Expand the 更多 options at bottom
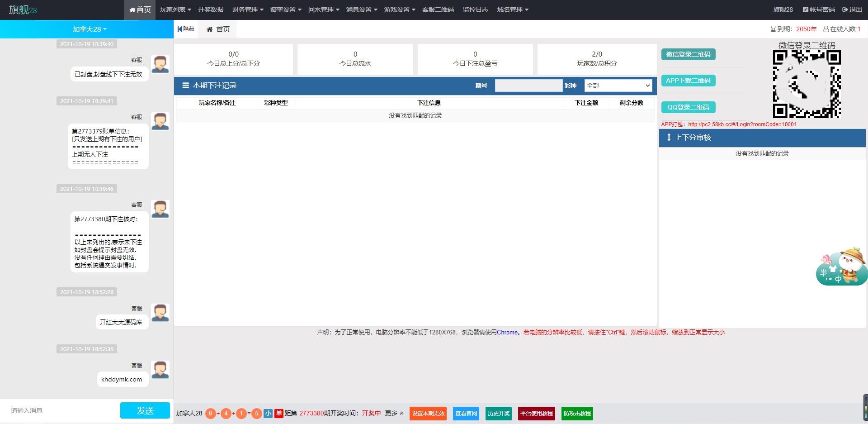 (x=394, y=413)
